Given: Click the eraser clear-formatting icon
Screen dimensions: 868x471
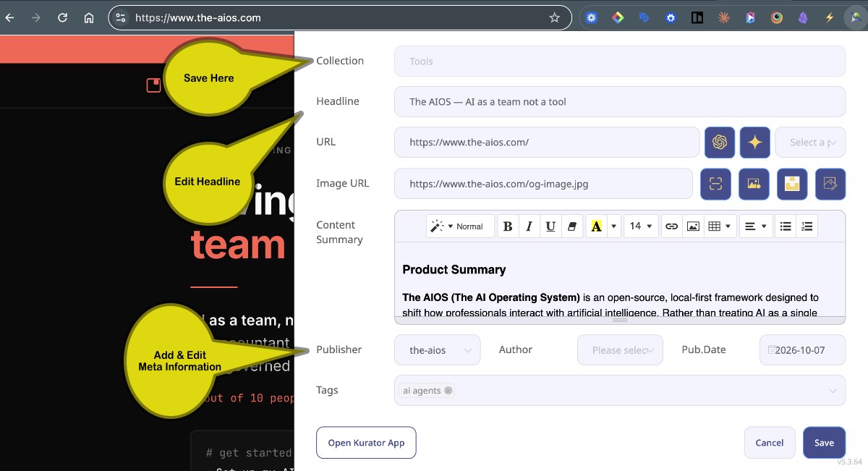Looking at the screenshot, I should 572,226.
